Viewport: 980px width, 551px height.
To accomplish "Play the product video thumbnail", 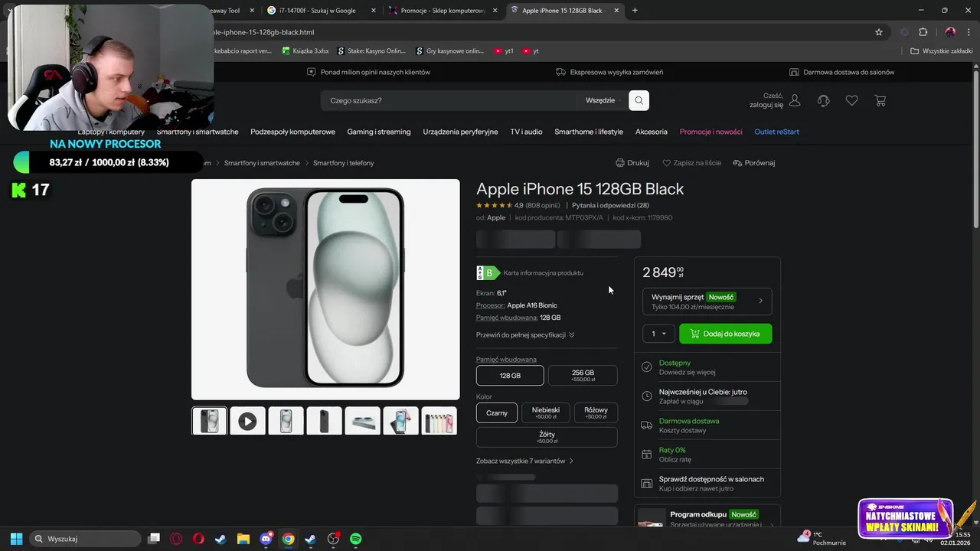I will click(247, 421).
